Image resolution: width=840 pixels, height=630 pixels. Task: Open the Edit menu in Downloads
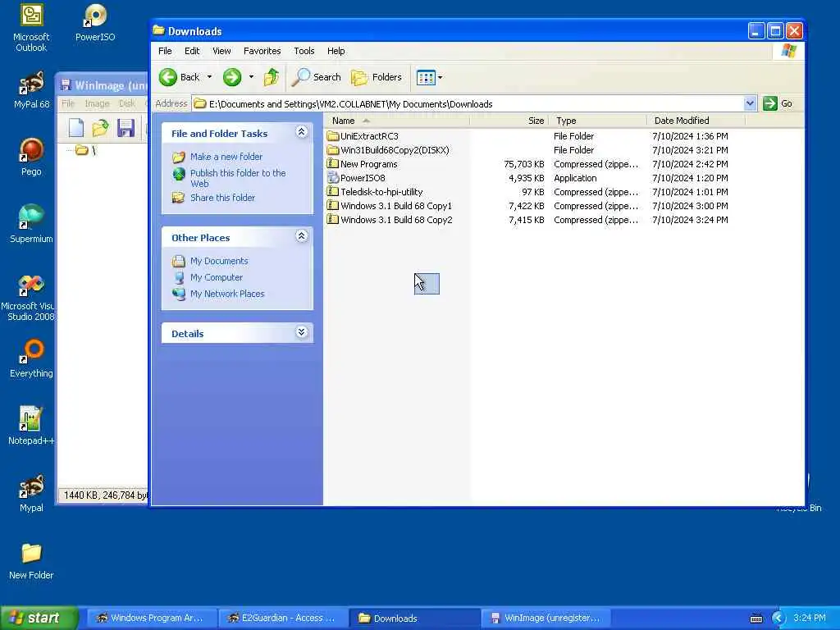tap(192, 51)
